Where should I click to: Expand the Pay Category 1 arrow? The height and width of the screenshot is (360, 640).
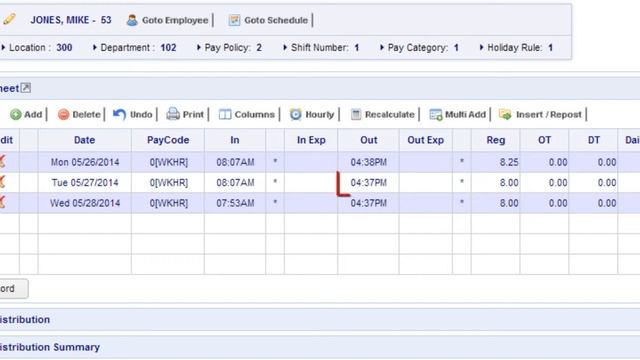(382, 47)
